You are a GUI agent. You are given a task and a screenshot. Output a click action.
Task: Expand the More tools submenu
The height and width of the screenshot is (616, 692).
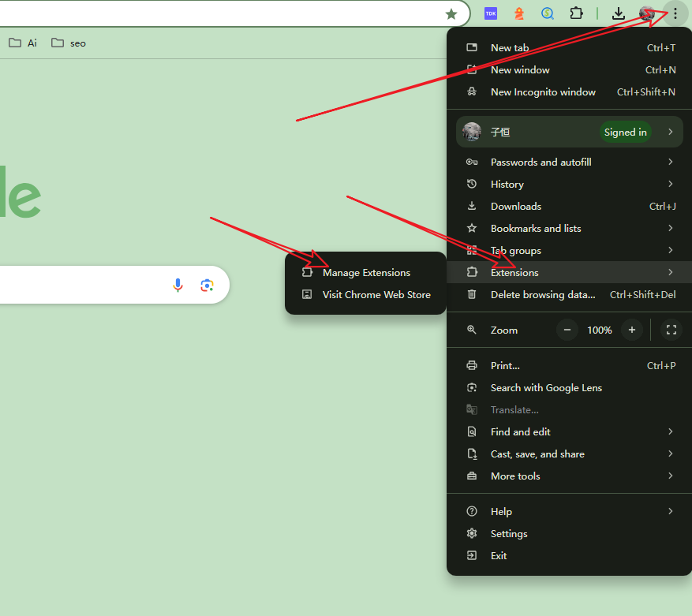click(515, 476)
